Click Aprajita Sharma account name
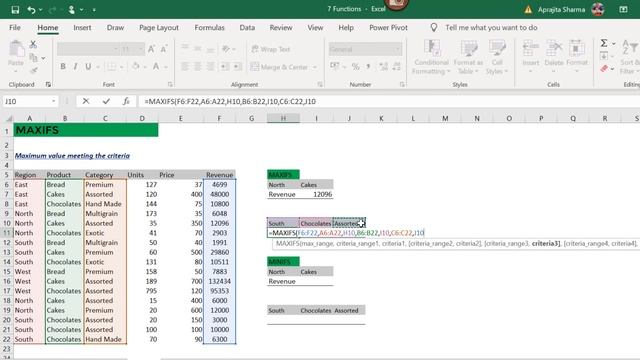This screenshot has height=360, width=640. pos(561,9)
